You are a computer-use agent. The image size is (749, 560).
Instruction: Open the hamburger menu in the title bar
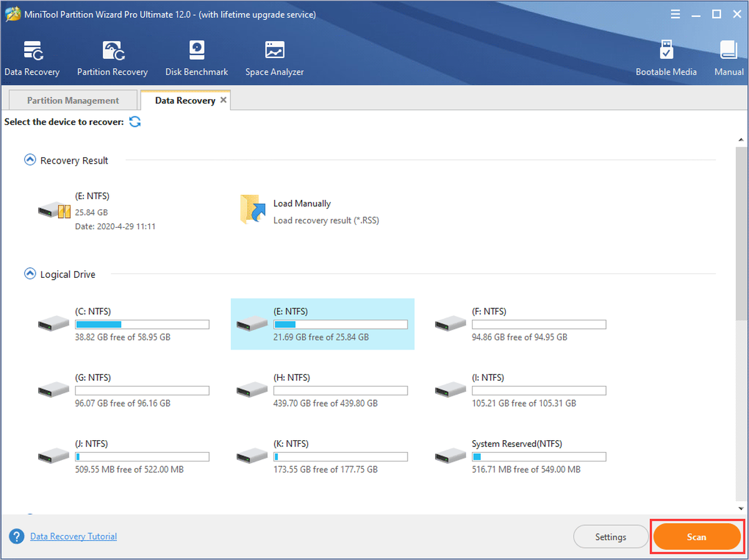(676, 14)
